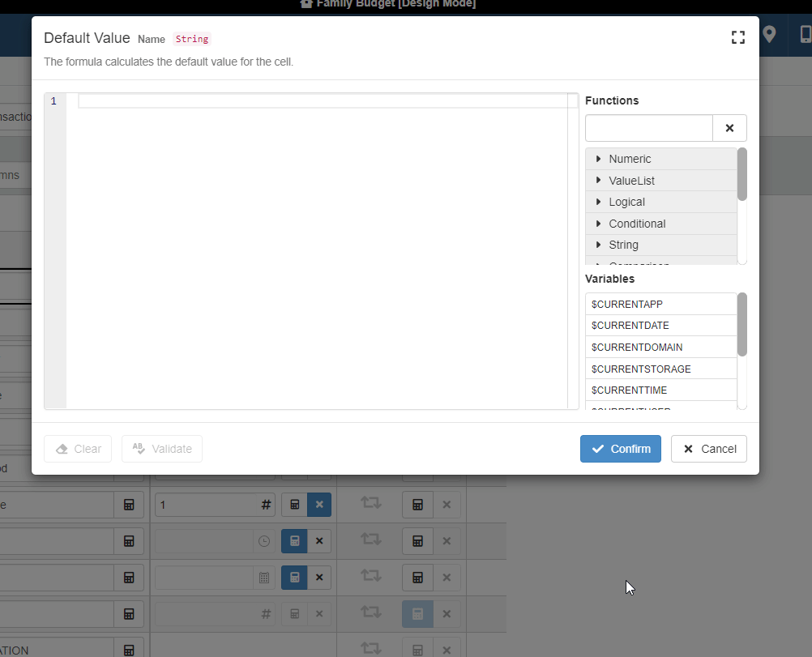Expand the Numeric functions group
The width and height of the screenshot is (812, 657).
pos(630,159)
